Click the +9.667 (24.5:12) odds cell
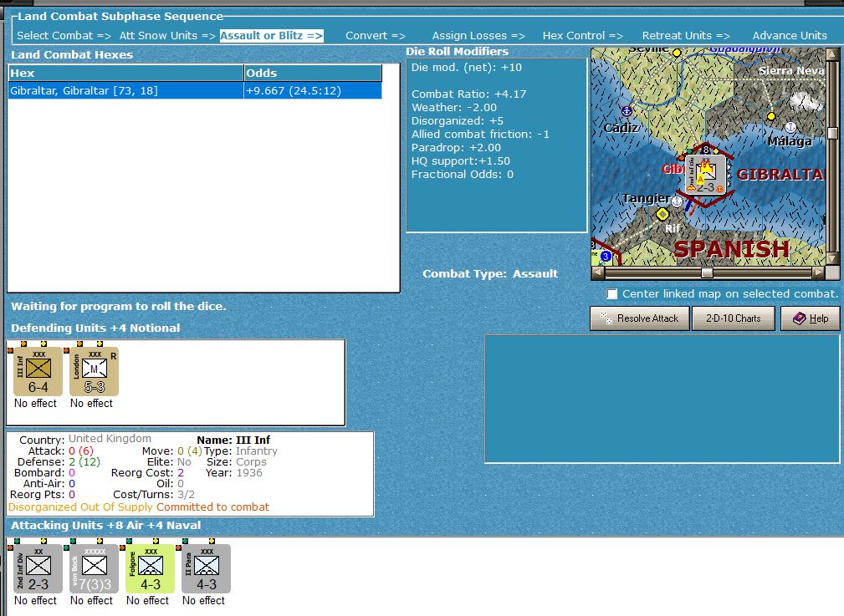This screenshot has height=616, width=844. coord(313,90)
